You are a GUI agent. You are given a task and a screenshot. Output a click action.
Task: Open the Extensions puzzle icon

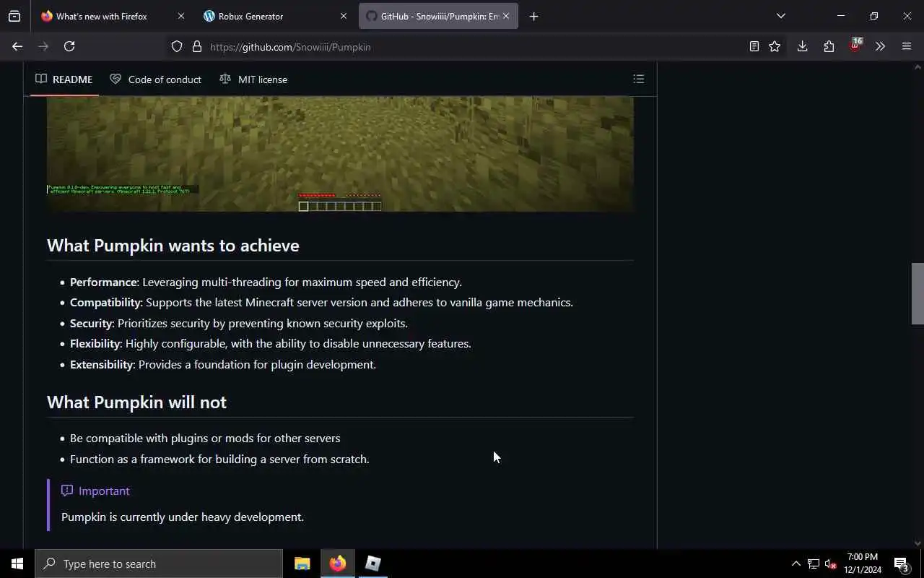pos(829,46)
